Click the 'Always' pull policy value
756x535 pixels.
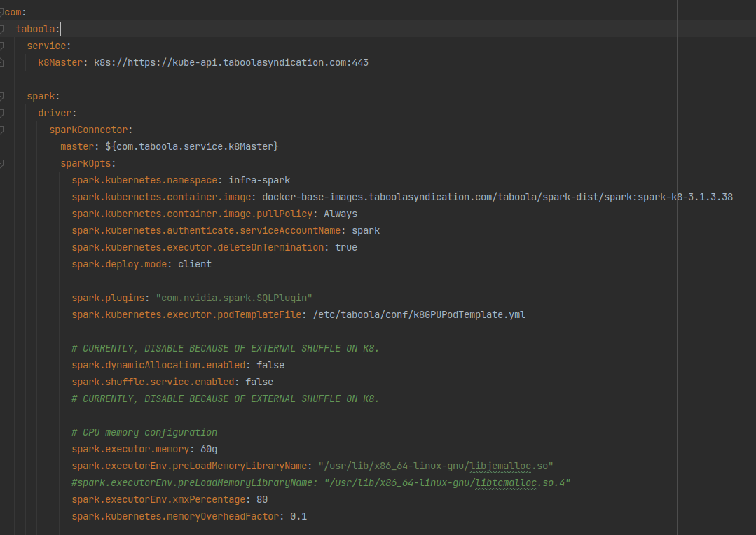tap(341, 214)
